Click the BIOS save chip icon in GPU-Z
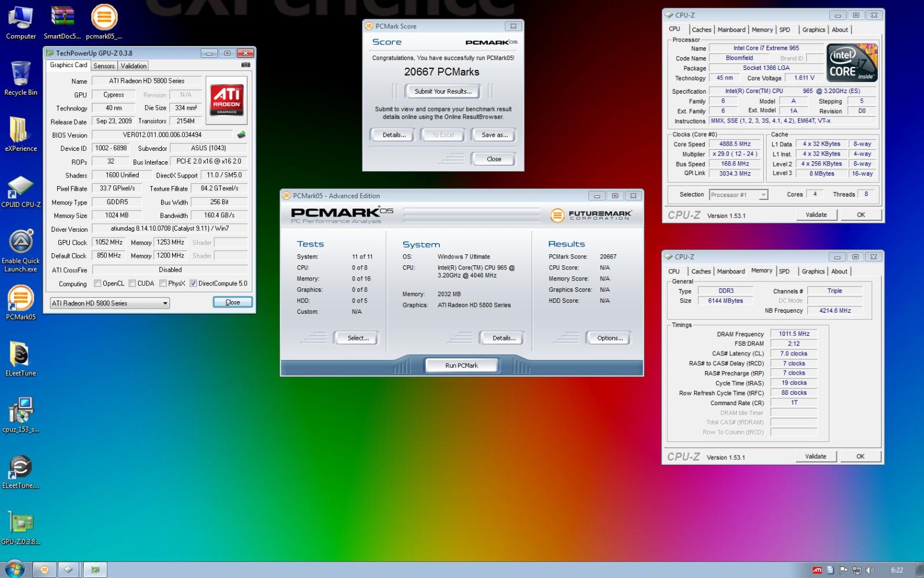The width and height of the screenshot is (924, 578). point(241,135)
